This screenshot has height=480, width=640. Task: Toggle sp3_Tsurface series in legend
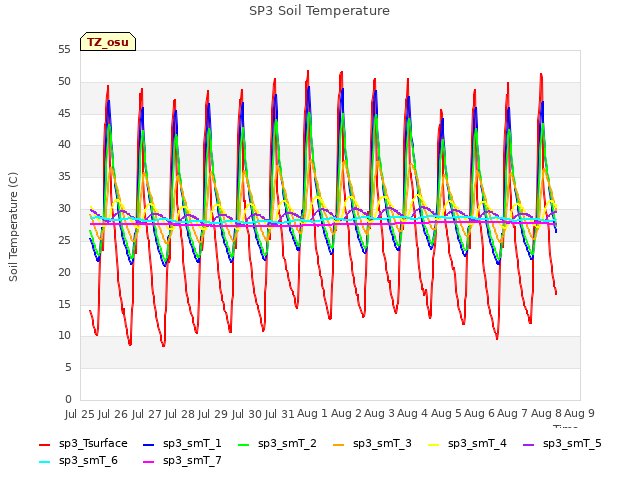[83, 443]
